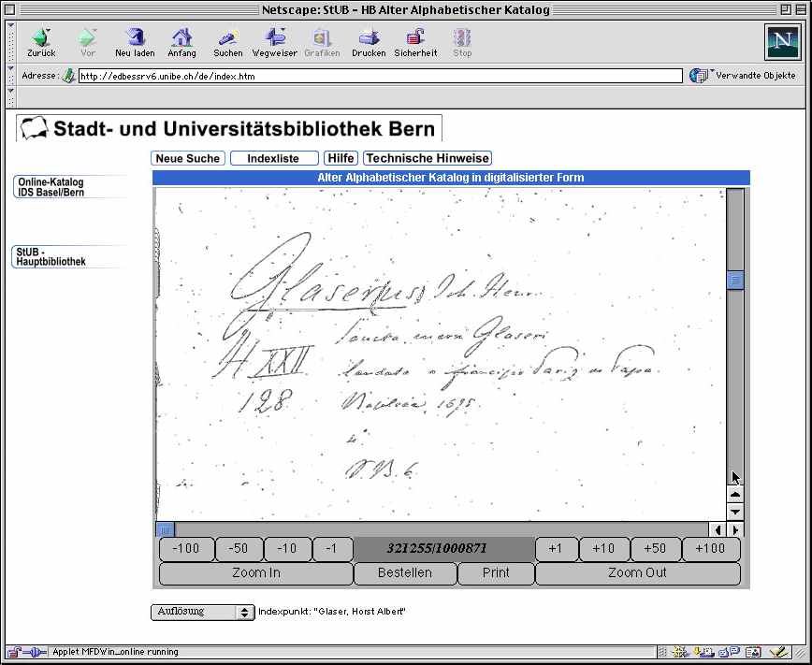Click the horizontal scrollbar right arrow

pos(735,529)
